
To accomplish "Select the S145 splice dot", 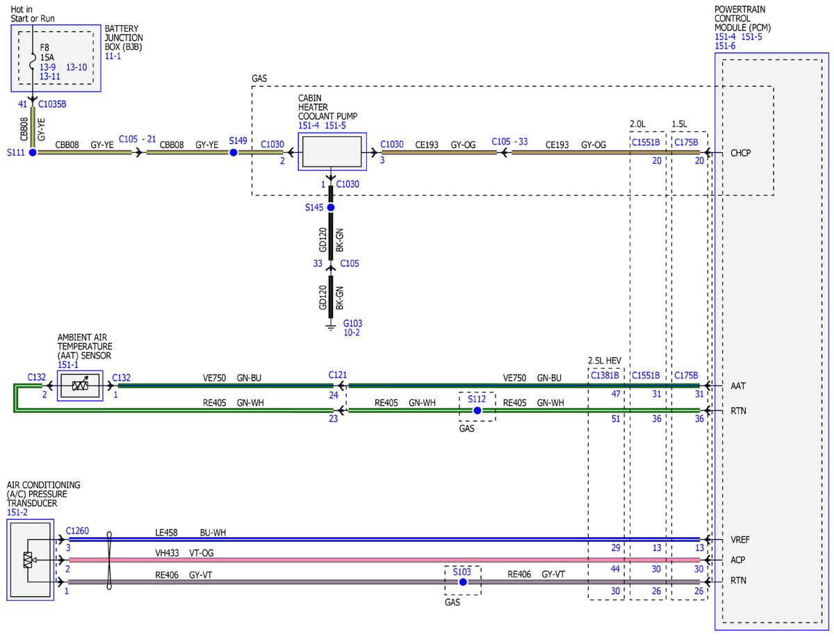I will [331, 208].
